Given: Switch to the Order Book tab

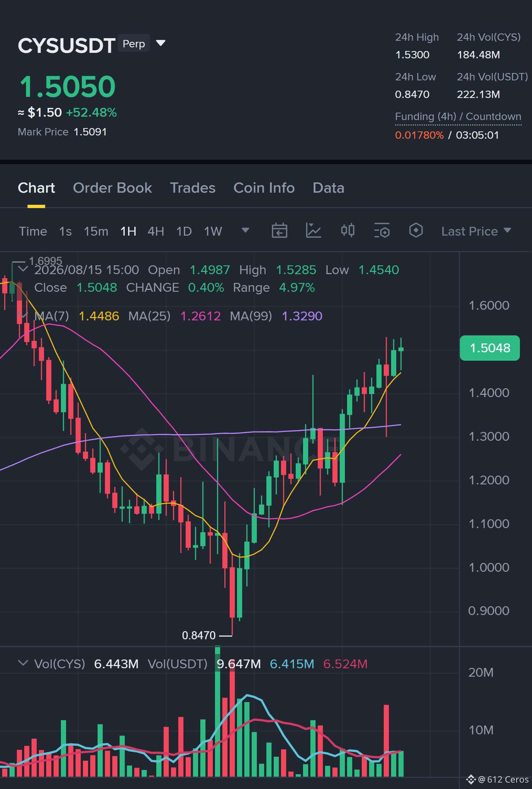Looking at the screenshot, I should 112,188.
